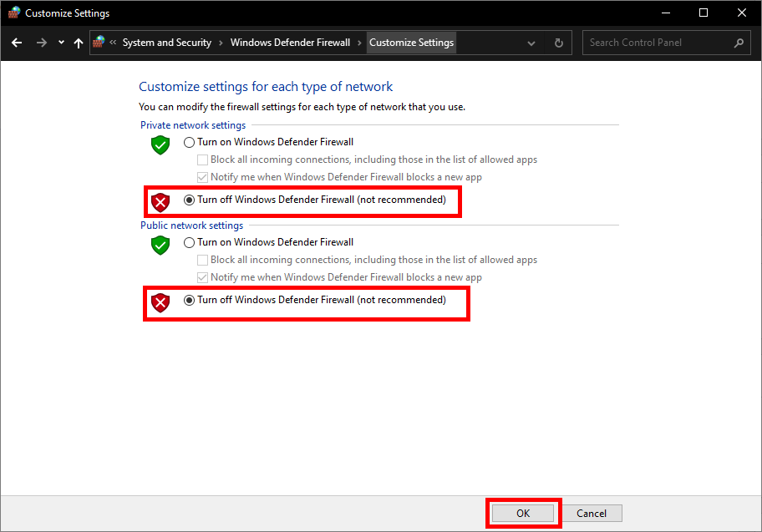Click the Forward navigation arrow
Screen dimensions: 762x532
click(41, 43)
